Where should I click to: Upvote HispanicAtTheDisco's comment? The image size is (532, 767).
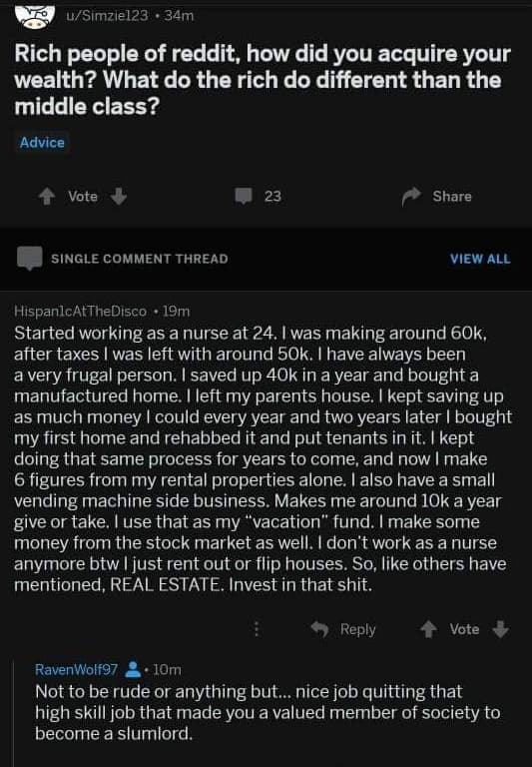pos(429,629)
